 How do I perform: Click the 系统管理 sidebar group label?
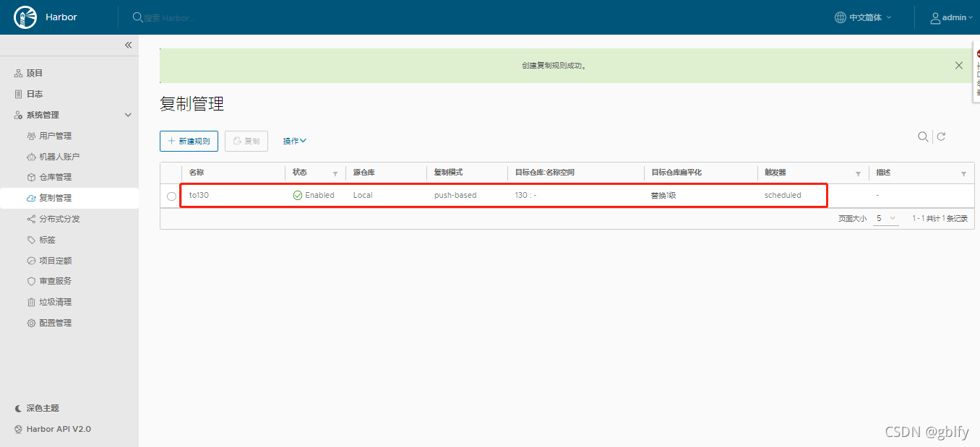[43, 115]
